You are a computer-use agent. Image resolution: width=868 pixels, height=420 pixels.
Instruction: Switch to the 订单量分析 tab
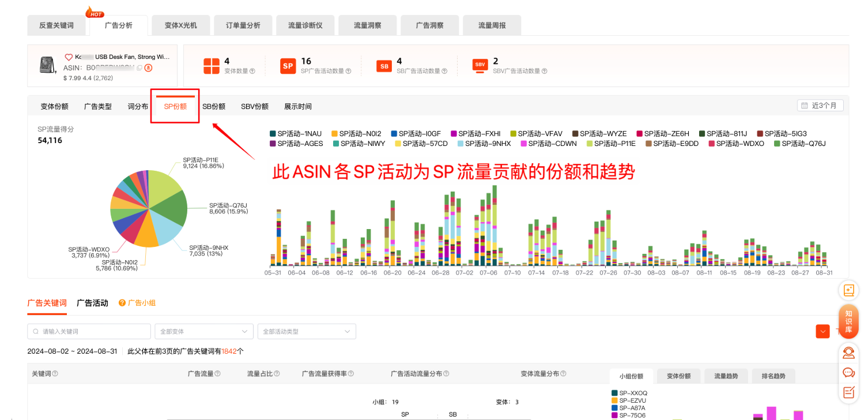pos(243,25)
